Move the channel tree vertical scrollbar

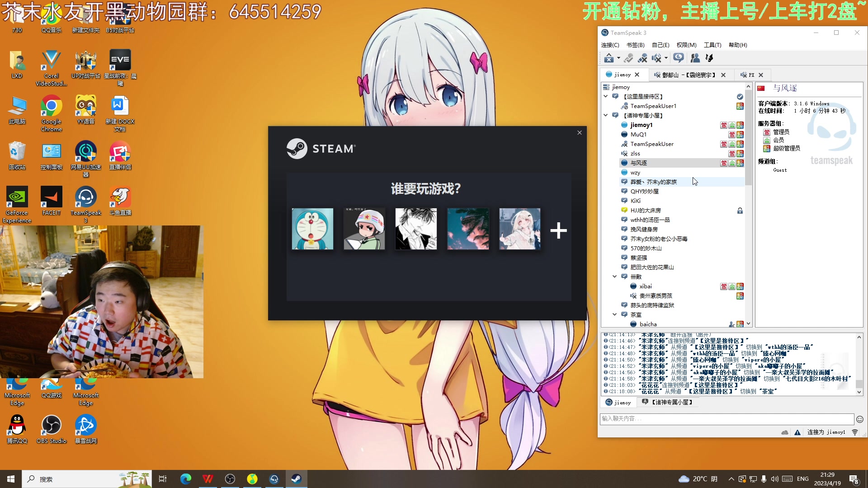(748, 138)
